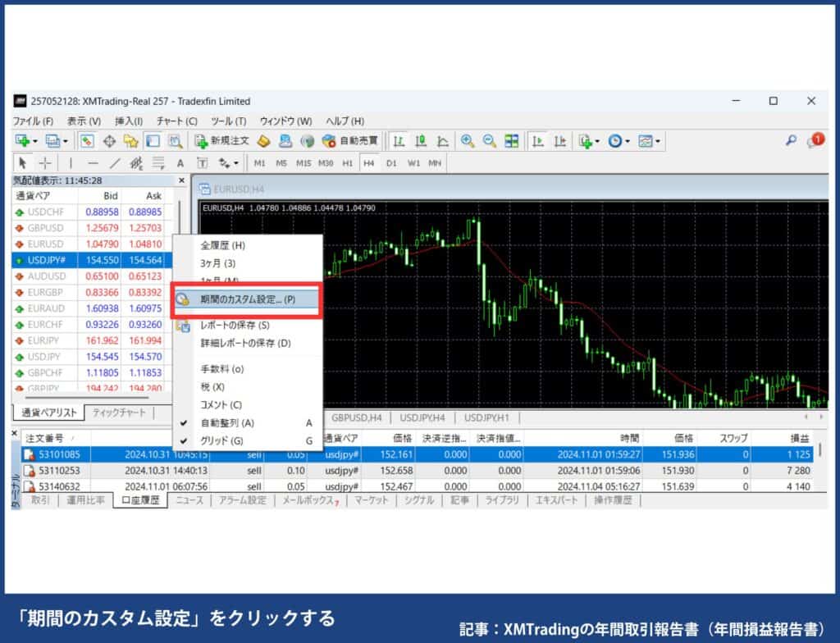Tile chart windows icon
The image size is (840, 643).
[512, 141]
